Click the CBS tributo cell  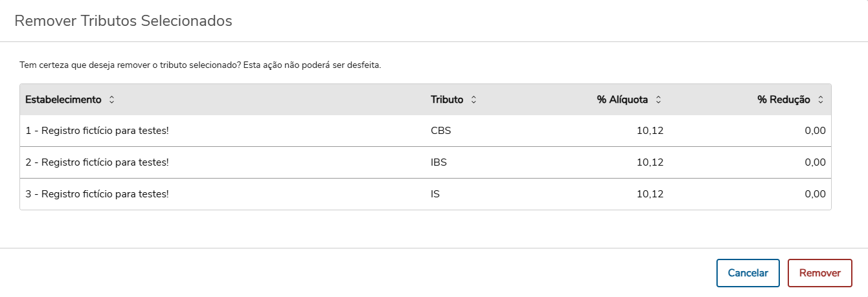click(x=440, y=131)
